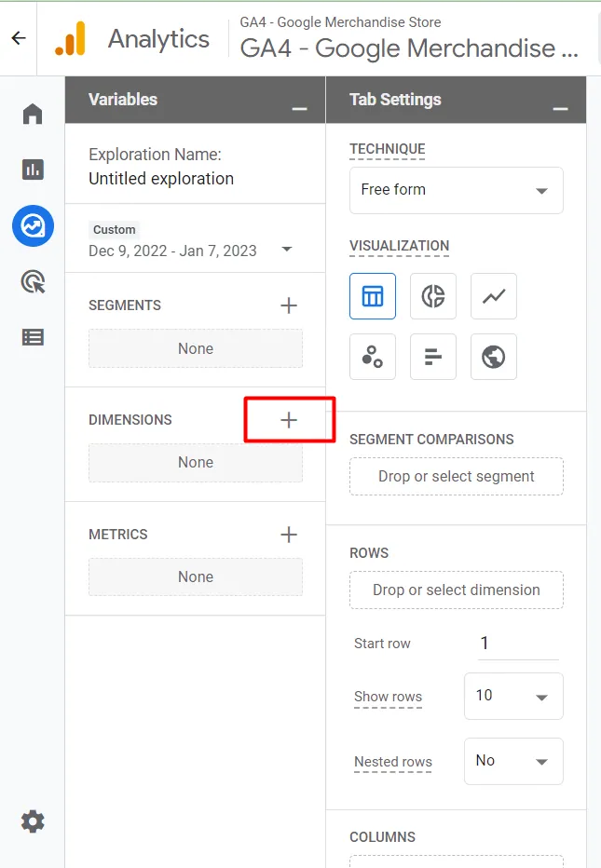The height and width of the screenshot is (868, 601).
Task: Click the Show rows label
Action: click(388, 697)
